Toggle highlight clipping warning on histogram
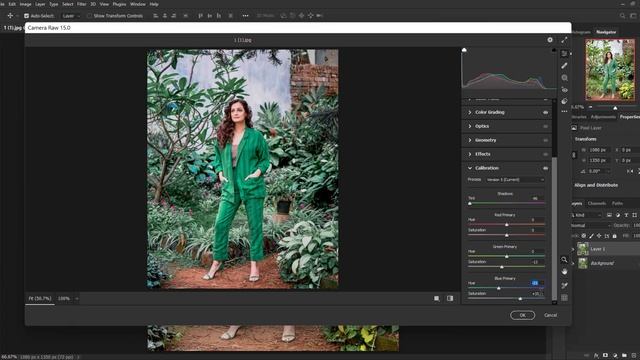Viewport: 640px width, 360px height. pos(554,50)
